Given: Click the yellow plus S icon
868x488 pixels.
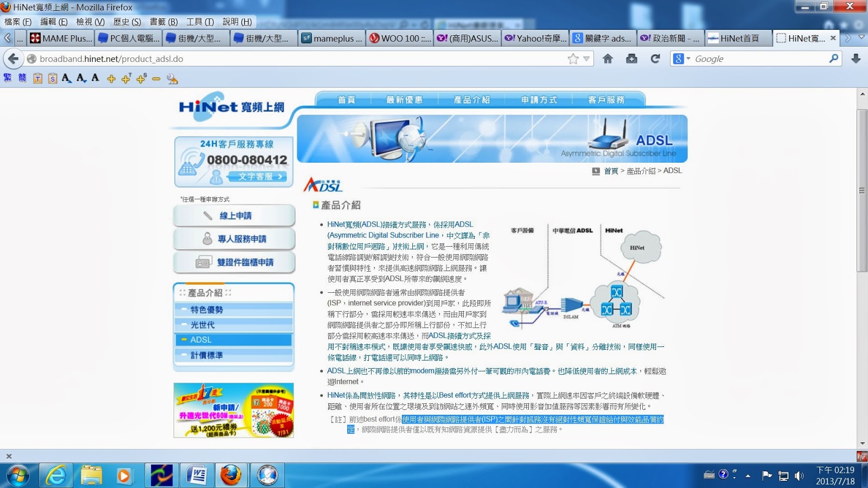Looking at the screenshot, I should (x=142, y=79).
